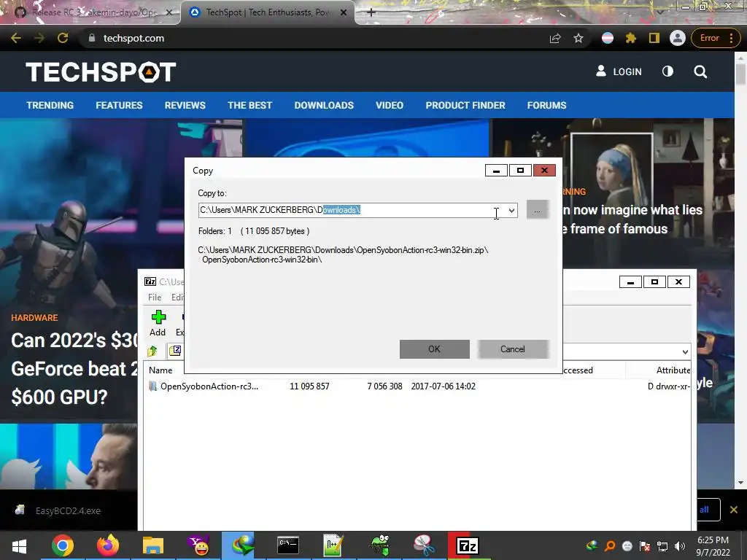Image resolution: width=747 pixels, height=560 pixels.
Task: Open Chrome side panel icon
Action: [654, 38]
